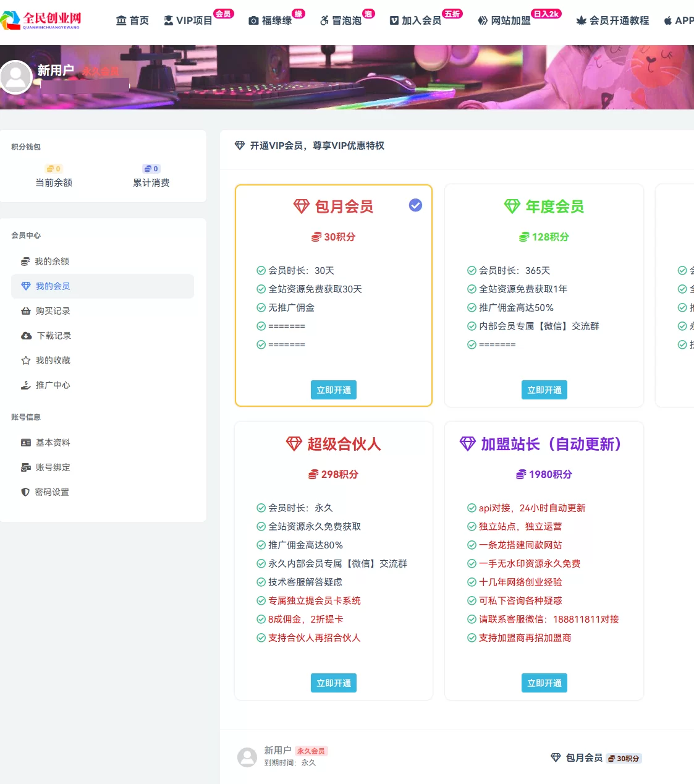Click the 新用户 username in the banner
694x784 pixels.
point(56,70)
